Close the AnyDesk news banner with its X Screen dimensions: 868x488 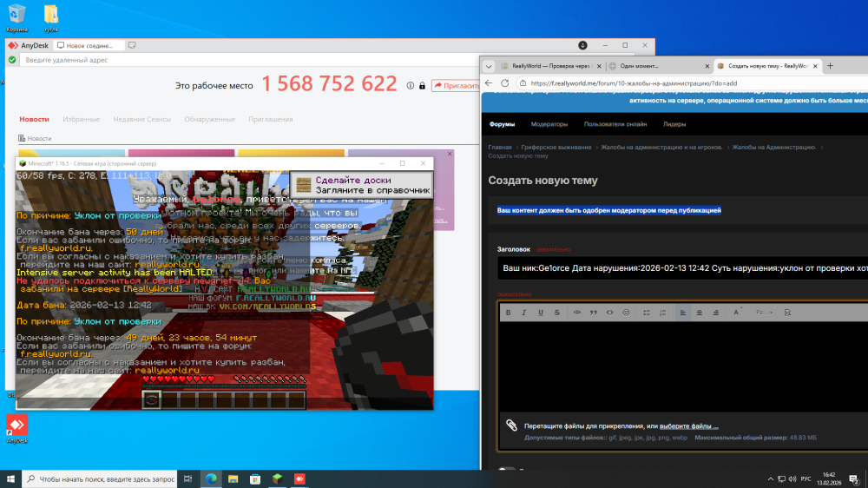coord(450,154)
